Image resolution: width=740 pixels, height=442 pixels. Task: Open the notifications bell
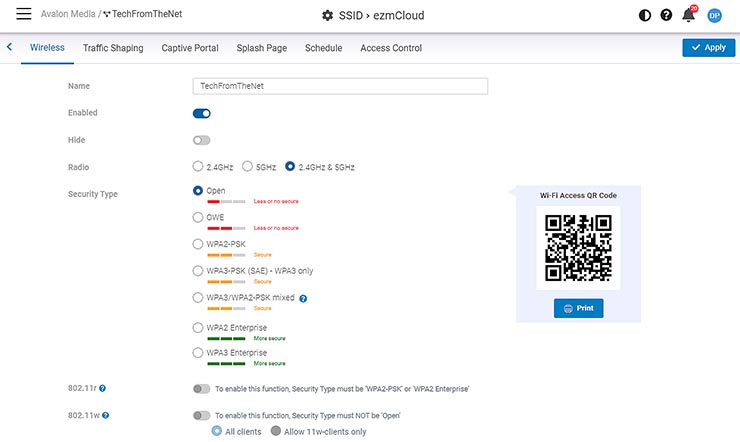[x=689, y=16]
